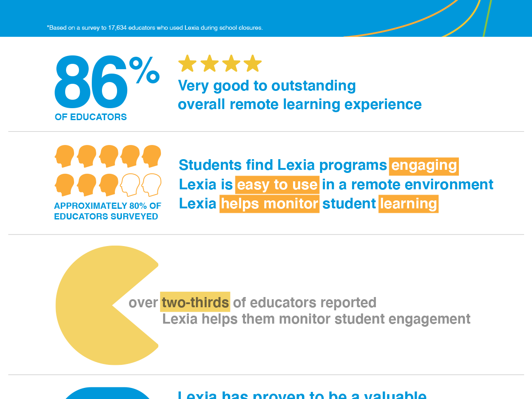
Task: Click 'Lexia helps them monitor student engagement'
Action: tap(316, 319)
